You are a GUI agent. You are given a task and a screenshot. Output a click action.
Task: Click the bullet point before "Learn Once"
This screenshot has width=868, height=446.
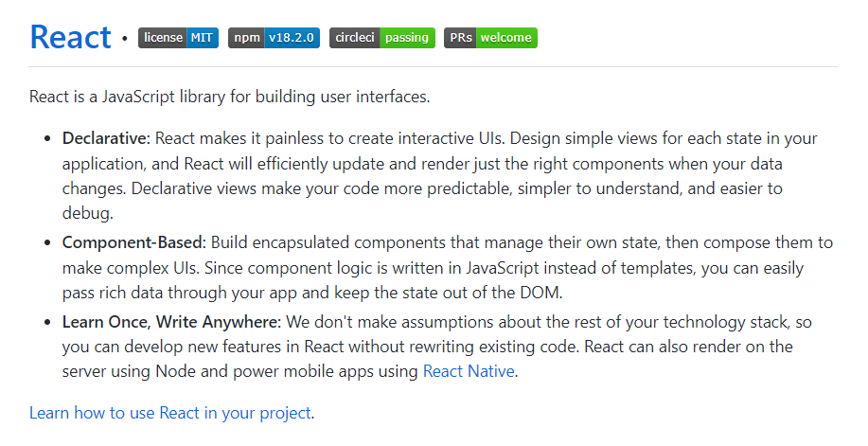tap(48, 323)
